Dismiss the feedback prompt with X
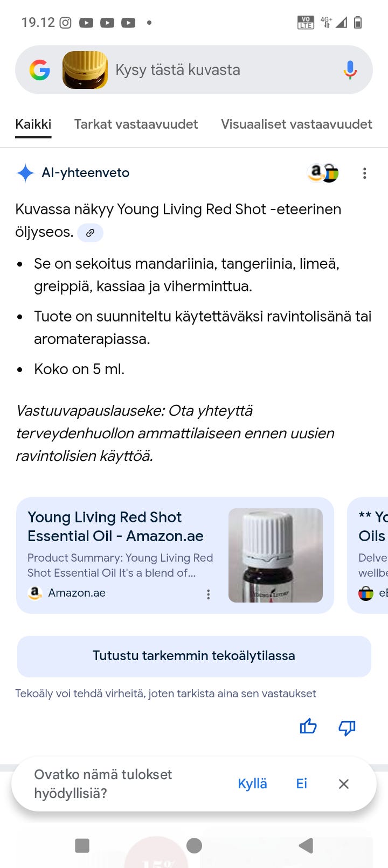 [x=344, y=784]
